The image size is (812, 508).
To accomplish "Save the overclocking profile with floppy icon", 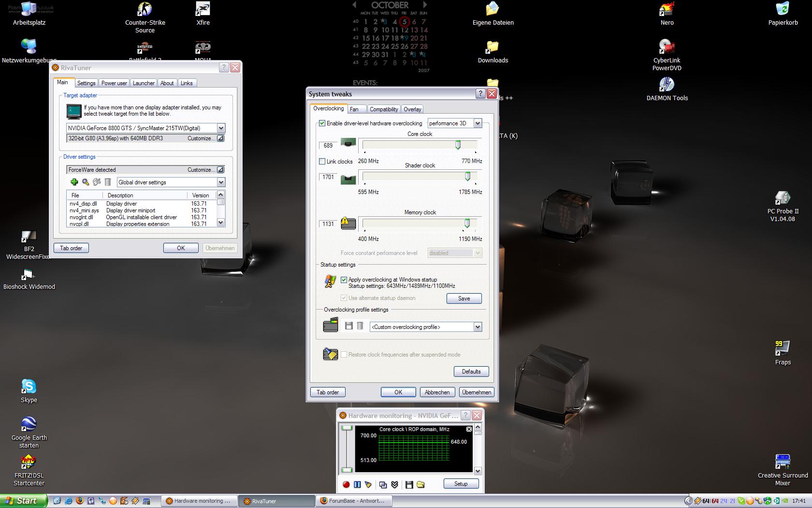I will 348,326.
